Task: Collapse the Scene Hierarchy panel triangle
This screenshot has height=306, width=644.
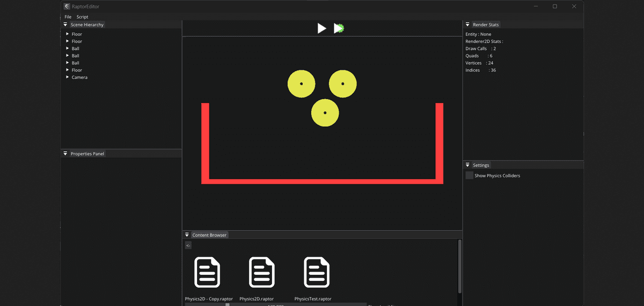Action: pos(65,25)
